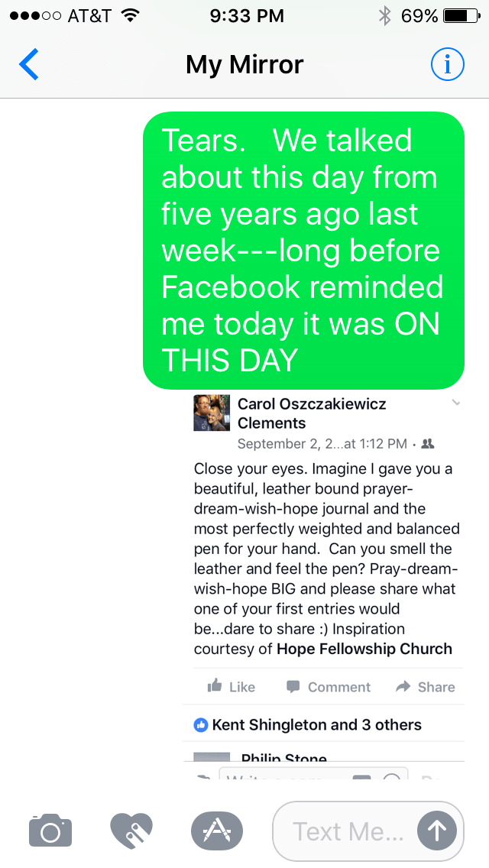Tap the thumbs-up Like icon
This screenshot has width=489, height=868.
(x=215, y=687)
